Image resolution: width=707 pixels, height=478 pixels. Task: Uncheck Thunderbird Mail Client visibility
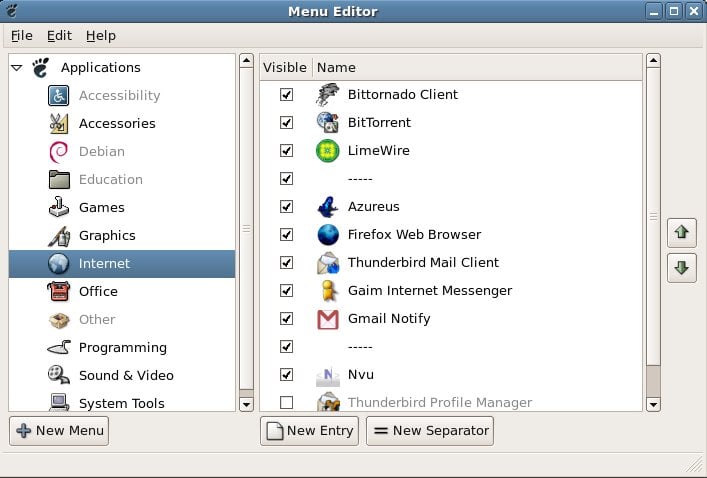point(286,262)
